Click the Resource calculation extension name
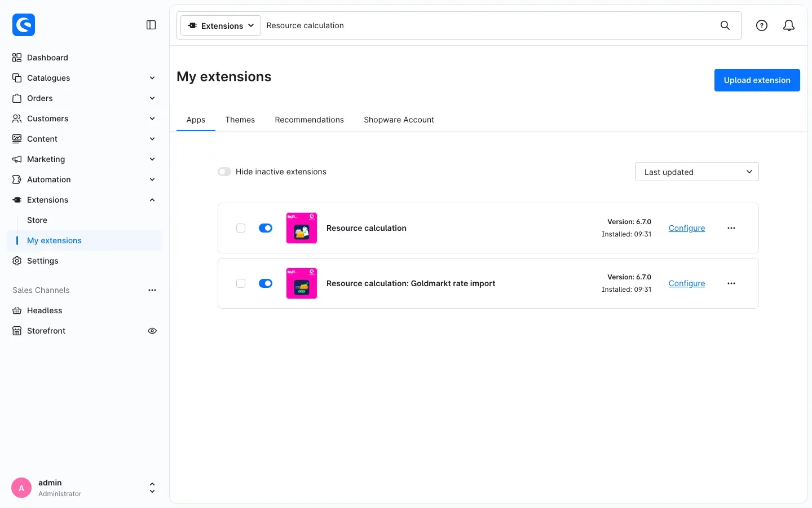The width and height of the screenshot is (812, 508). (367, 228)
